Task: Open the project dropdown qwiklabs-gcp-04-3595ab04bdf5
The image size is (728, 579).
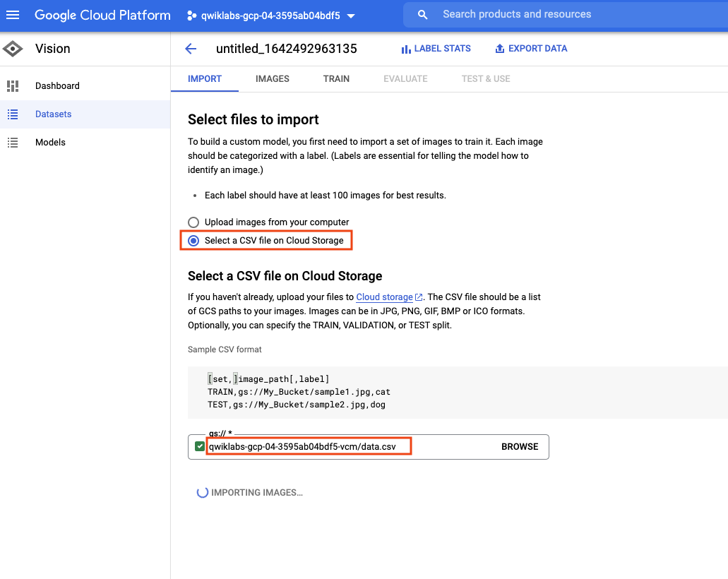Action: coord(270,16)
